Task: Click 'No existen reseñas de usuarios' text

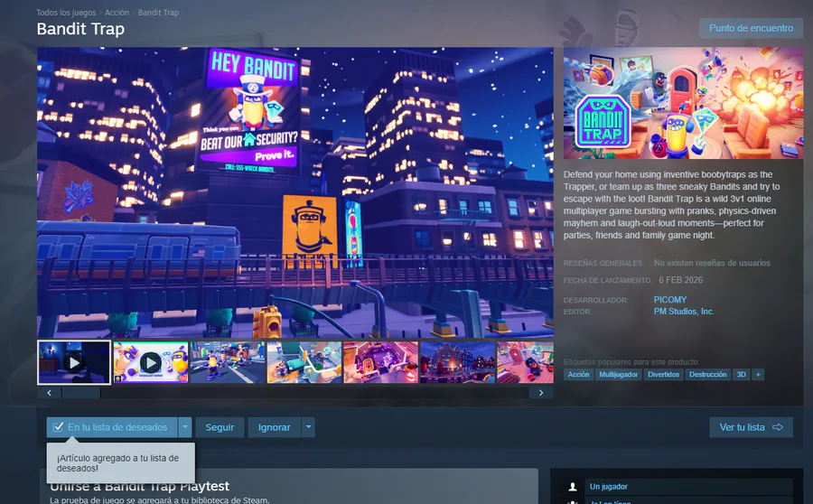Action: [712, 263]
